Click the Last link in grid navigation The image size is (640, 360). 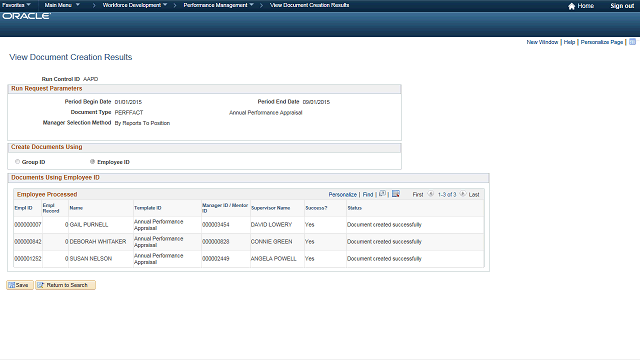(474, 195)
